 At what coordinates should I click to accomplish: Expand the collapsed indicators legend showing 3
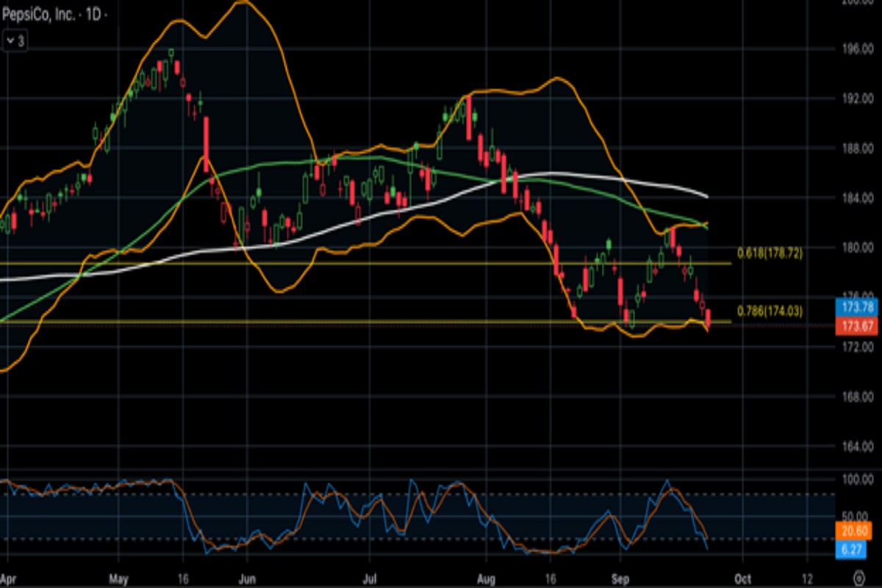pyautogui.click(x=15, y=42)
